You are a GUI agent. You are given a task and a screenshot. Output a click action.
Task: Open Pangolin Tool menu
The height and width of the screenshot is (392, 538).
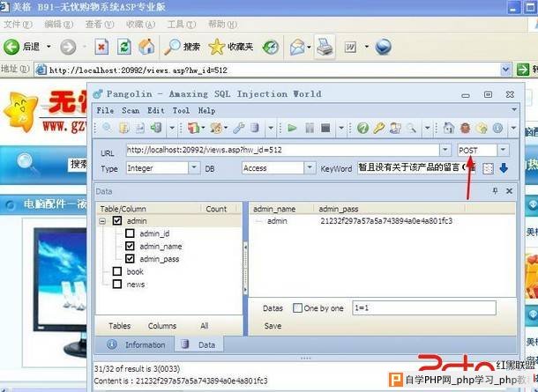181,110
